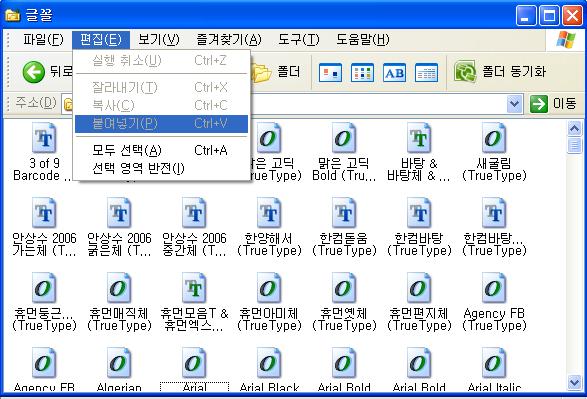The image size is (587, 399).
Task: Click the green back arrow icon
Action: coord(34,72)
